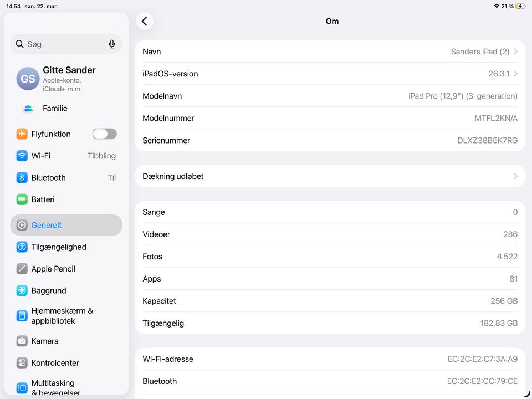Tap the Kamera icon
The image size is (532, 399).
[x=22, y=341]
